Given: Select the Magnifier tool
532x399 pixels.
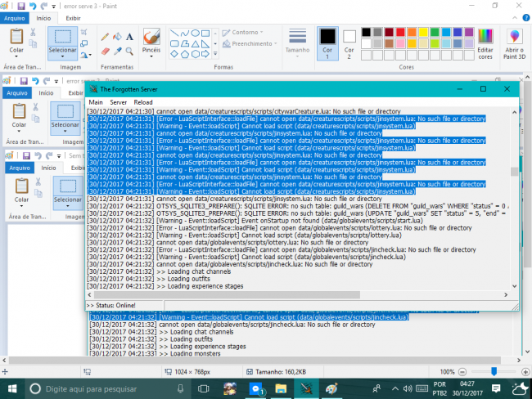Looking at the screenshot, I should pos(129,52).
